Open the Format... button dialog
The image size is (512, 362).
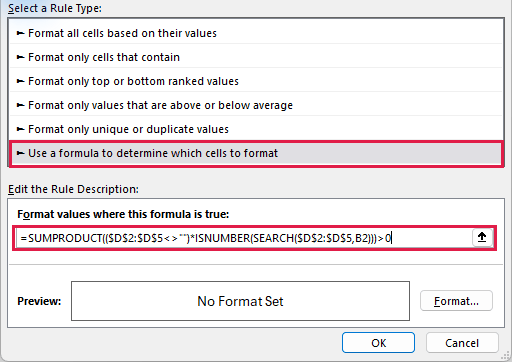pos(456,301)
